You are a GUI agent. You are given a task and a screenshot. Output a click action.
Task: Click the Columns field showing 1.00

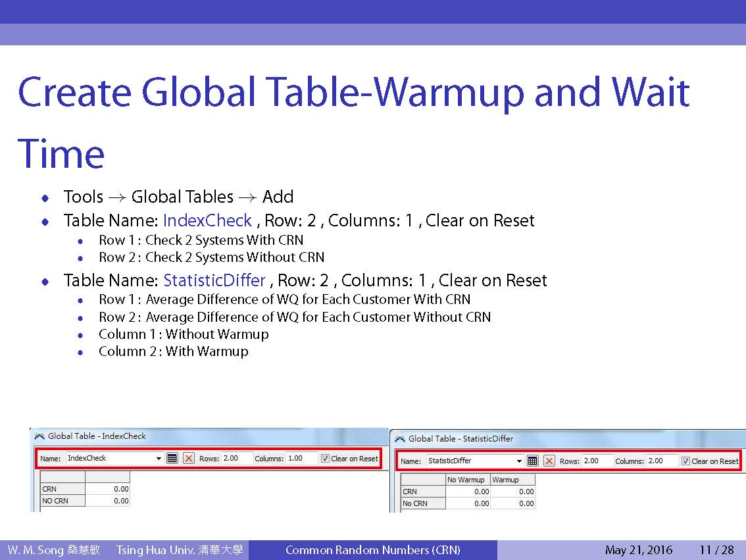tap(301, 458)
